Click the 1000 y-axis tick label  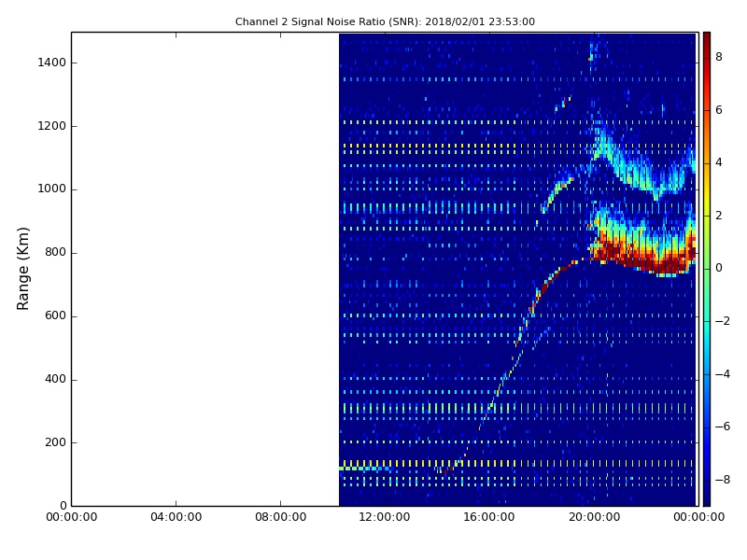[52, 189]
